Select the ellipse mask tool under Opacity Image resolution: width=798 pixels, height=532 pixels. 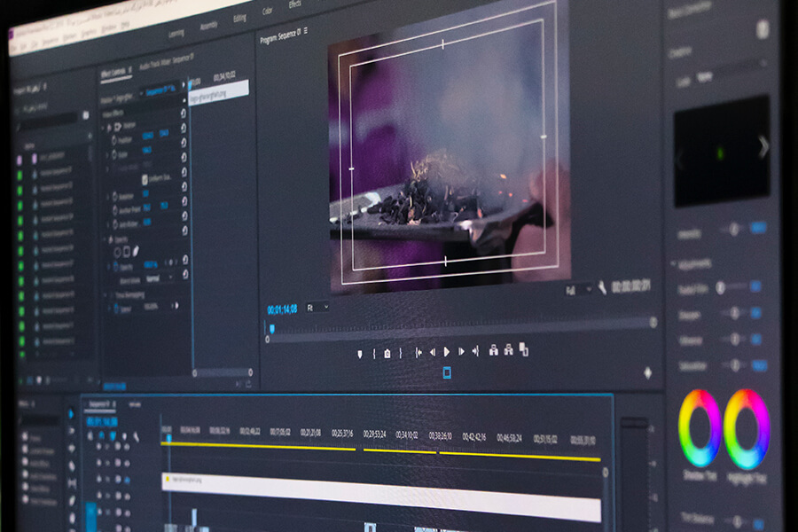point(118,252)
